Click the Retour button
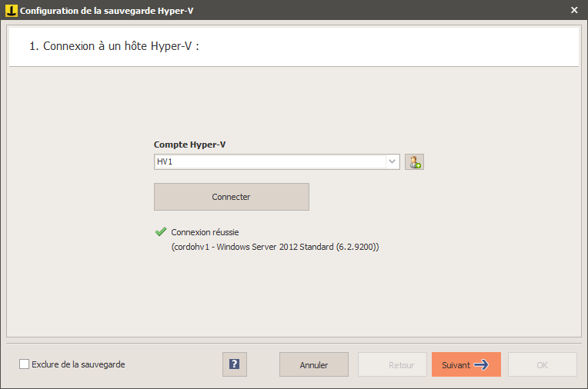 point(393,364)
